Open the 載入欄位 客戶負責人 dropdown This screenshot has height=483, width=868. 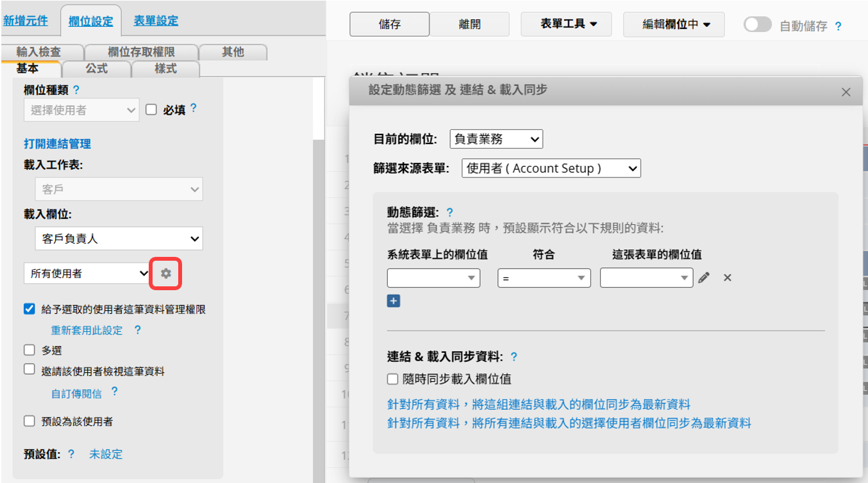[119, 239]
